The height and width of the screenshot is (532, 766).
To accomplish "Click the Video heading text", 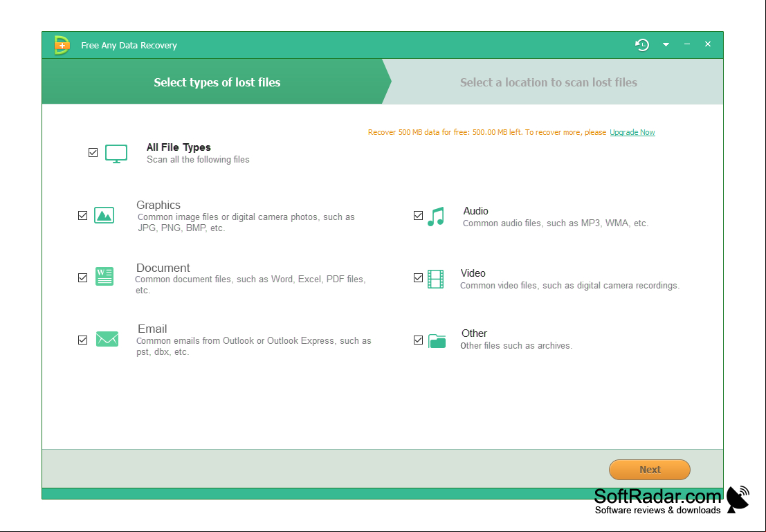I will point(473,273).
